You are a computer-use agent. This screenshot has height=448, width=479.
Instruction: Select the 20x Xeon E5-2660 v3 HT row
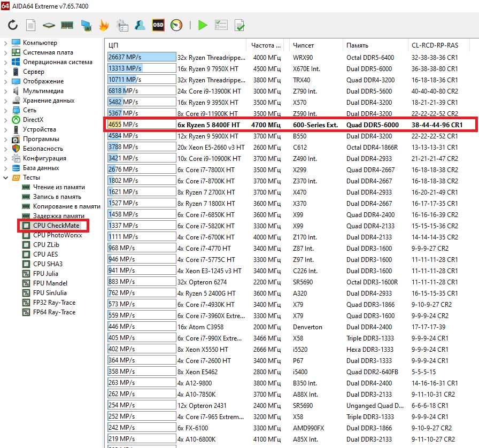(x=211, y=148)
